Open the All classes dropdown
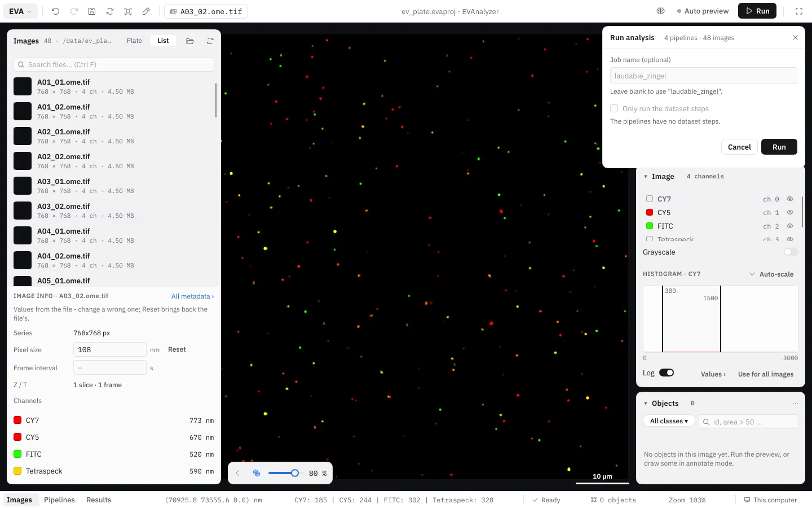 click(x=669, y=421)
